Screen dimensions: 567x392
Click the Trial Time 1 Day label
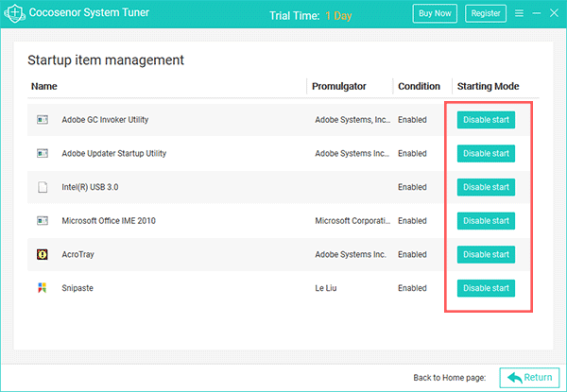tap(311, 15)
